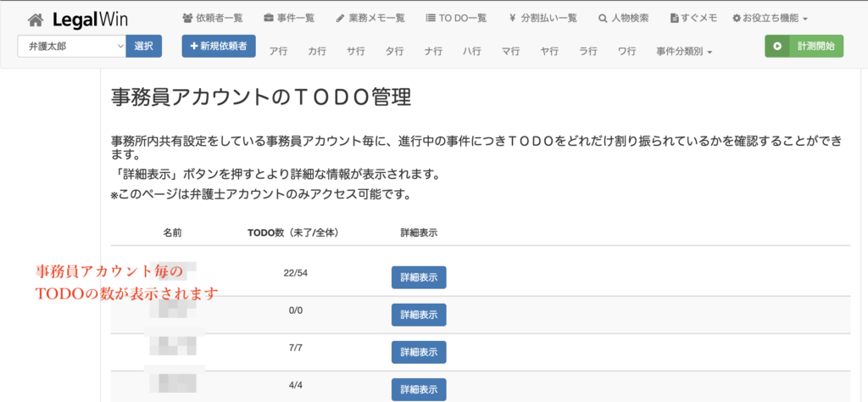The width and height of the screenshot is (868, 402).
Task: Expand お役立ち機能 dropdown menu
Action: [770, 18]
